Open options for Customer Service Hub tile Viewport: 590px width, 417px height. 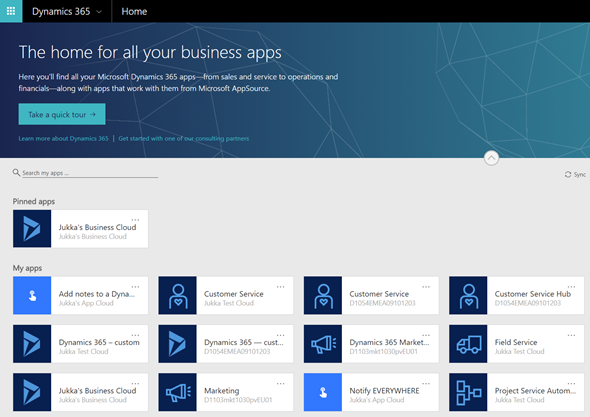[571, 287]
